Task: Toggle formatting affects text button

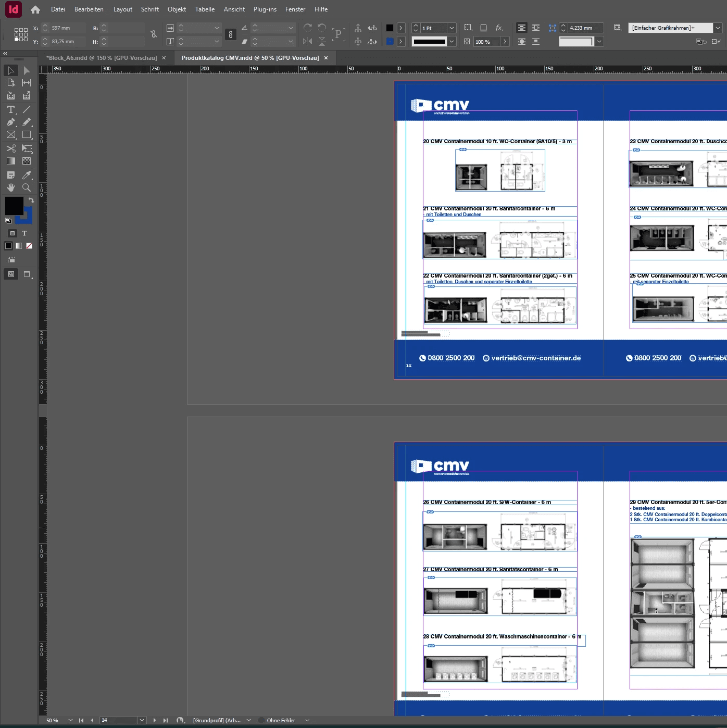Action: click(x=24, y=233)
